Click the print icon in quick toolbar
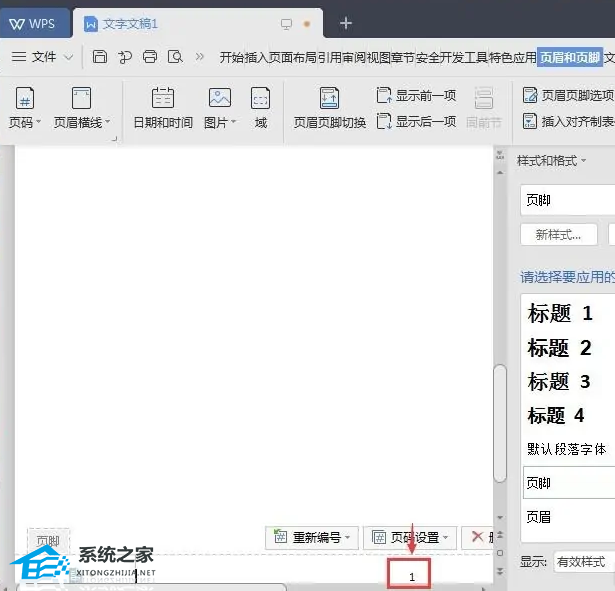The image size is (615, 591). click(150, 57)
